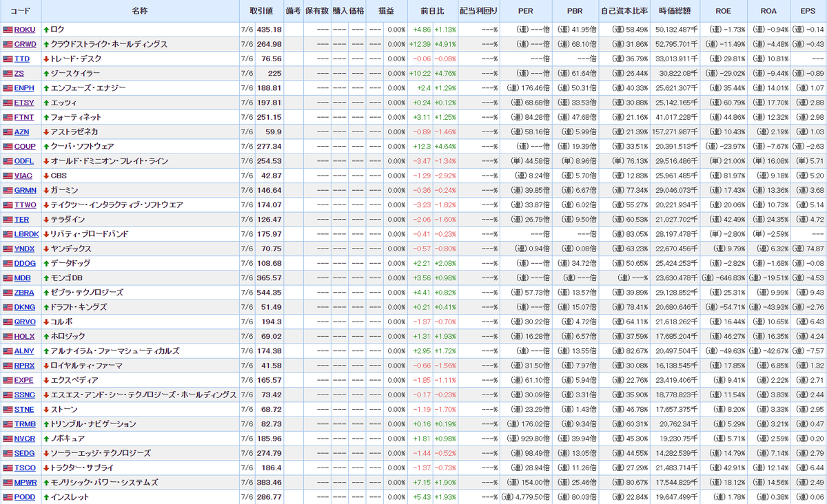The image size is (827, 504).
Task: Select the AZN market cap 157,271.987千
Action: tap(673, 132)
